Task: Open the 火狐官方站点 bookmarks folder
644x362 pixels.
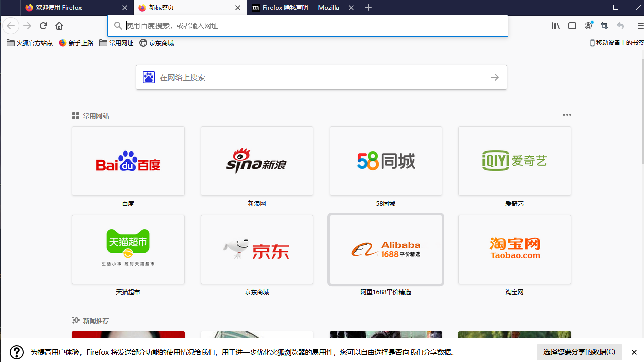Action: tap(27, 43)
